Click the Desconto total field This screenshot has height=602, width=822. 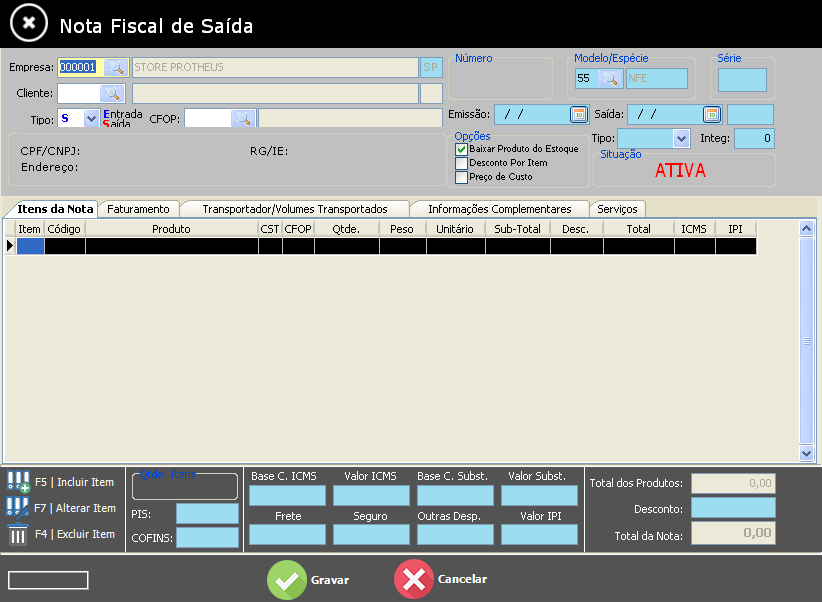tap(733, 508)
